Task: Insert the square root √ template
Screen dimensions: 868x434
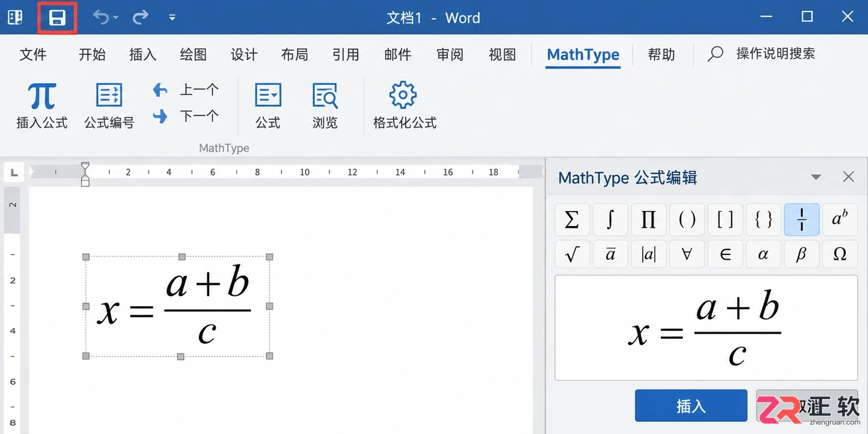Action: pos(572,254)
